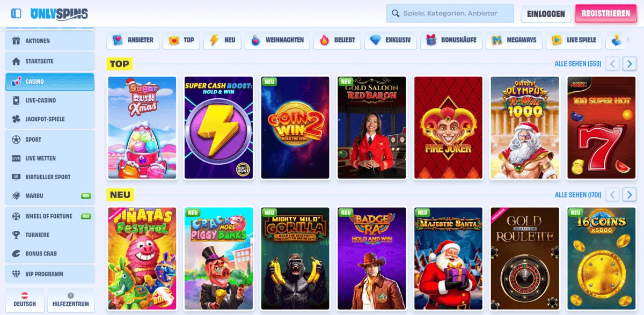644x315 pixels.
Task: Open Piñatas Festival game
Action: point(142,259)
